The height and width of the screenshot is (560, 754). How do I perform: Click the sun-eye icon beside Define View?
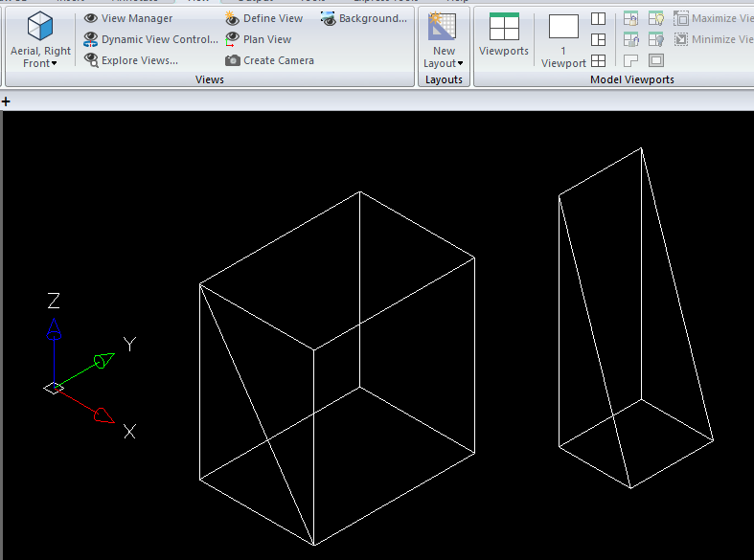point(232,18)
